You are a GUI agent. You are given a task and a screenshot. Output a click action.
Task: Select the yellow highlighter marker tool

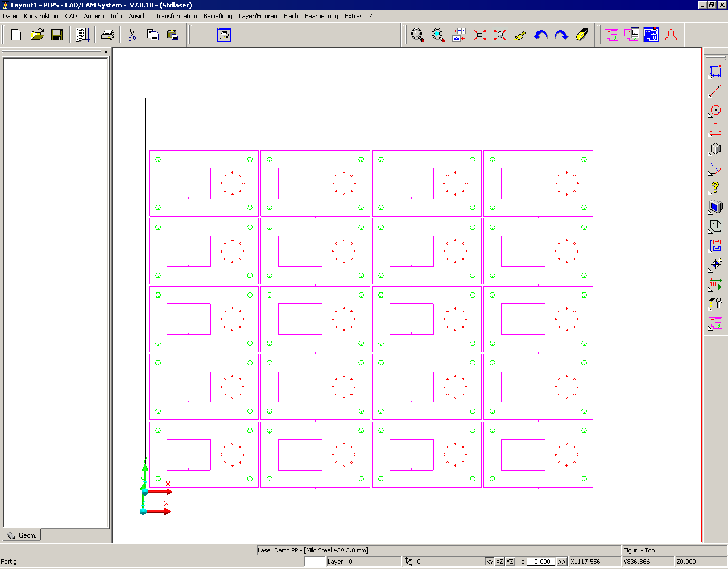coord(581,35)
